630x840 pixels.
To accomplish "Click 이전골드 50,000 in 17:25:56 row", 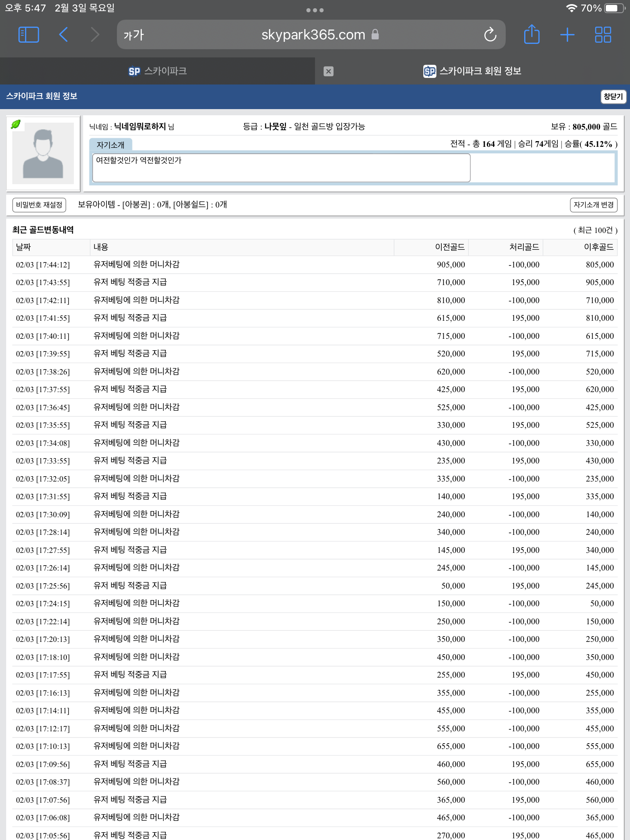I will (x=453, y=586).
